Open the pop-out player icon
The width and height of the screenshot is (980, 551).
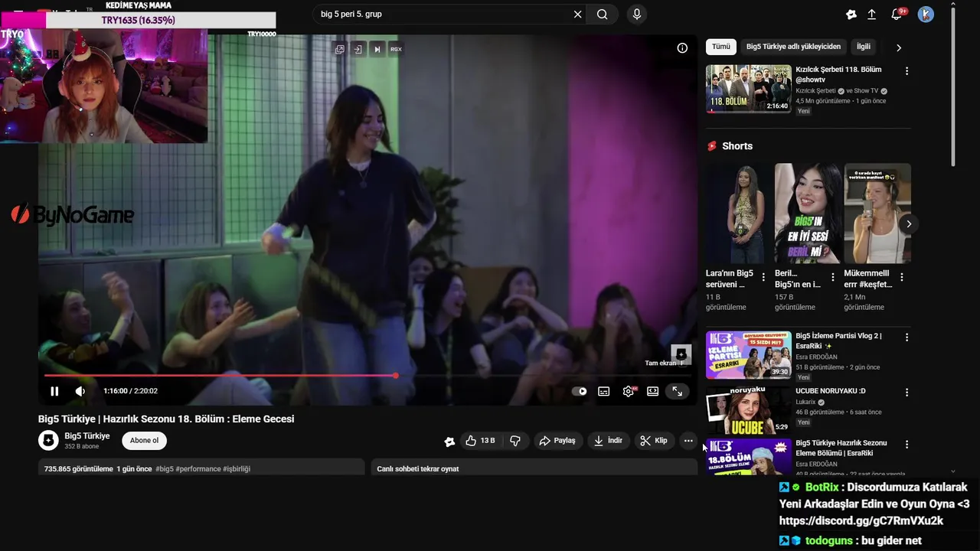pyautogui.click(x=339, y=49)
